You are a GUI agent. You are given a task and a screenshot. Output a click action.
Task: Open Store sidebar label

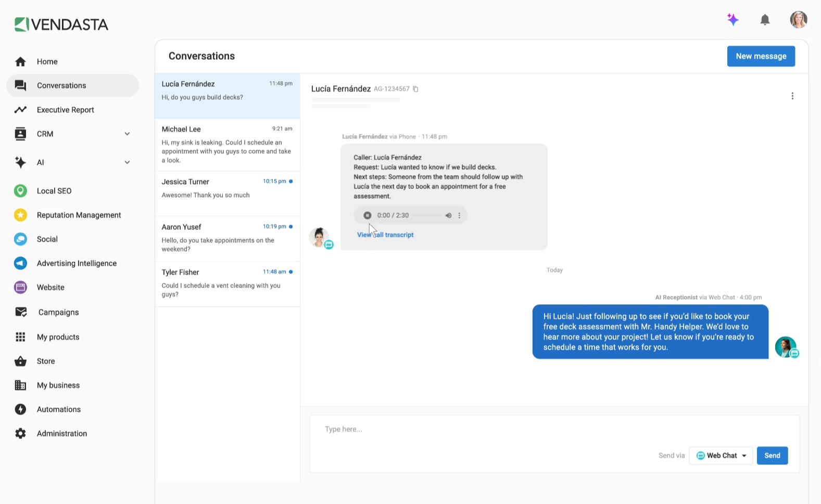46,361
